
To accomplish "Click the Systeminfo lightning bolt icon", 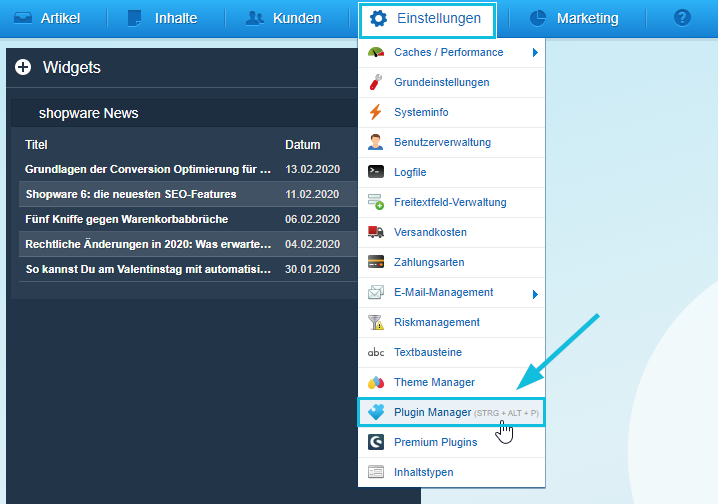I will point(376,112).
